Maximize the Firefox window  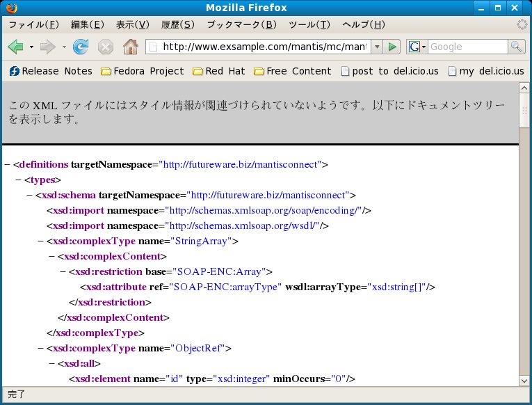click(x=498, y=8)
